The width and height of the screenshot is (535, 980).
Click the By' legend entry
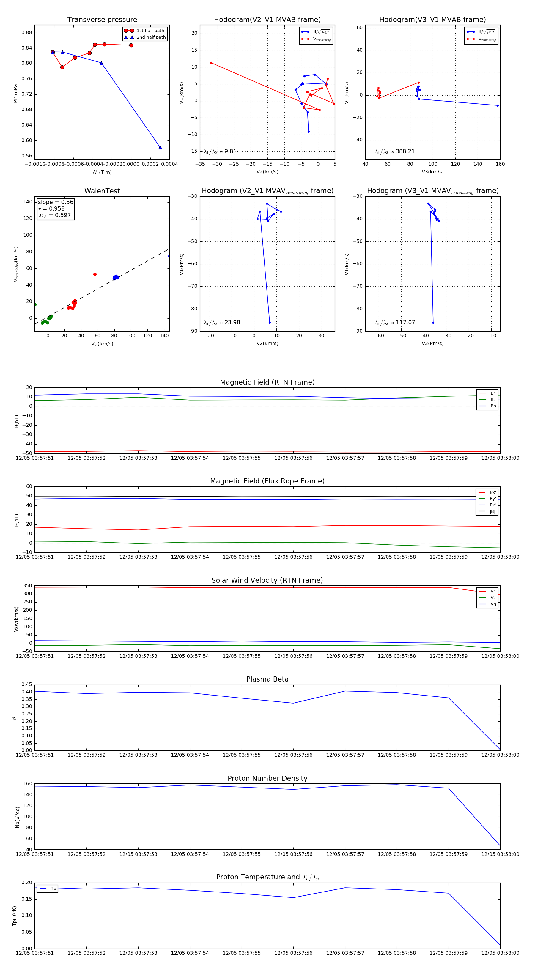point(487,499)
